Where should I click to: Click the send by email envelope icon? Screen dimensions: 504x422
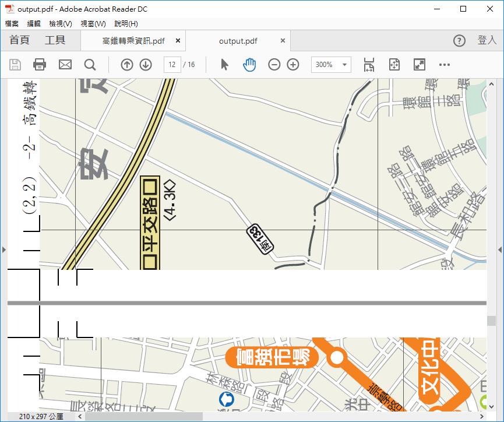click(65, 65)
